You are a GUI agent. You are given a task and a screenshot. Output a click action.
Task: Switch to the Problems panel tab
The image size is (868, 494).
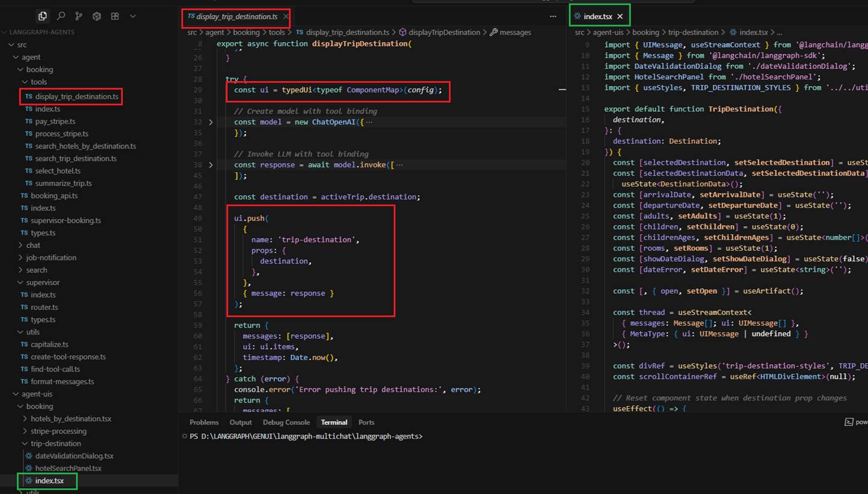204,422
